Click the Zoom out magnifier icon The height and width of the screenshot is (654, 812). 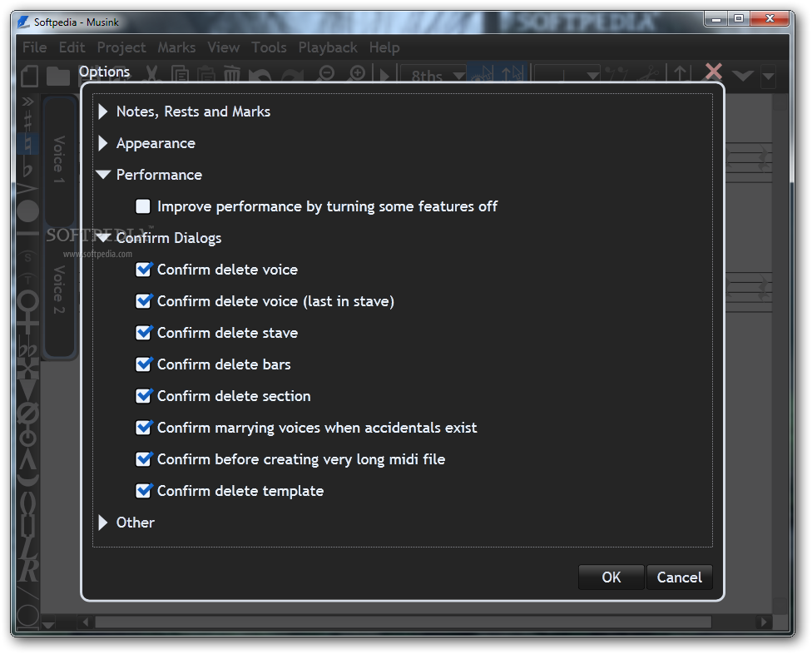click(x=326, y=74)
